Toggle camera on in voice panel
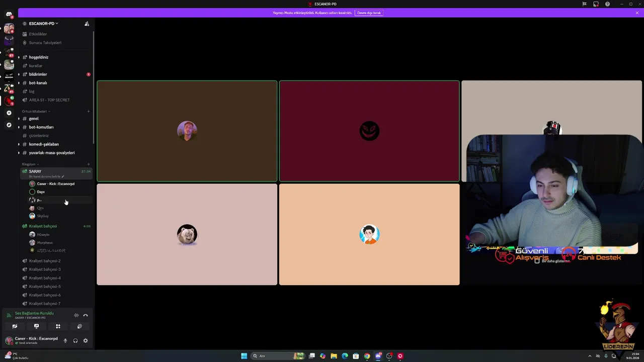644x362 pixels. [x=15, y=326]
